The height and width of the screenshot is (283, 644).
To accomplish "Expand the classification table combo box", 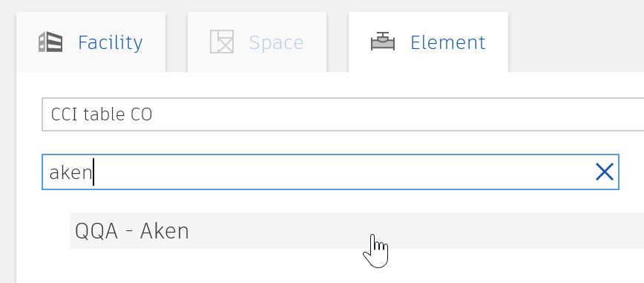I will [x=343, y=114].
